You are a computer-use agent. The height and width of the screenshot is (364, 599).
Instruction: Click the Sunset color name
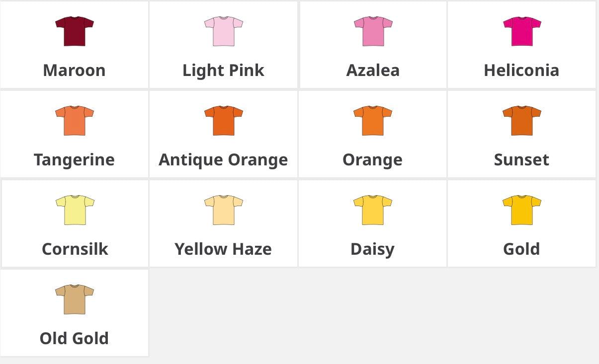coord(521,160)
